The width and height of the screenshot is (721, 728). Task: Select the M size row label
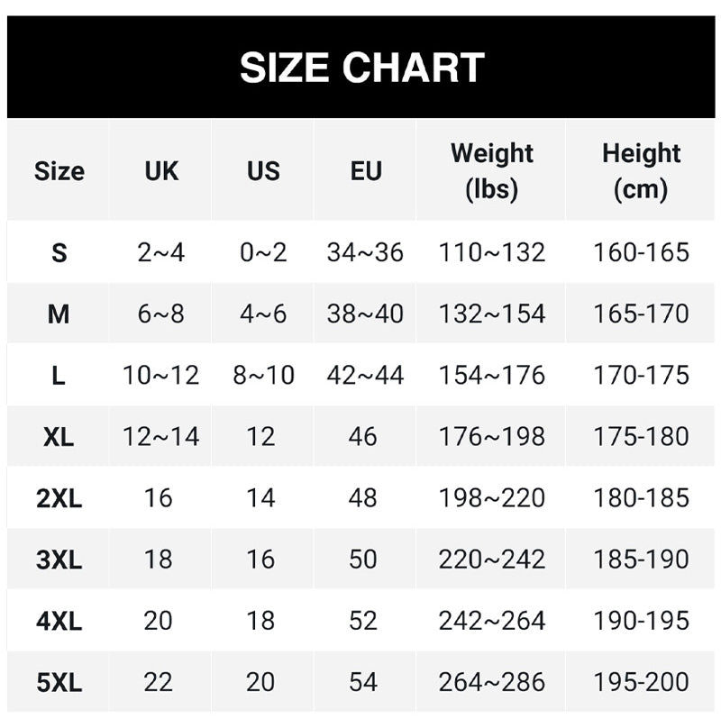59,314
